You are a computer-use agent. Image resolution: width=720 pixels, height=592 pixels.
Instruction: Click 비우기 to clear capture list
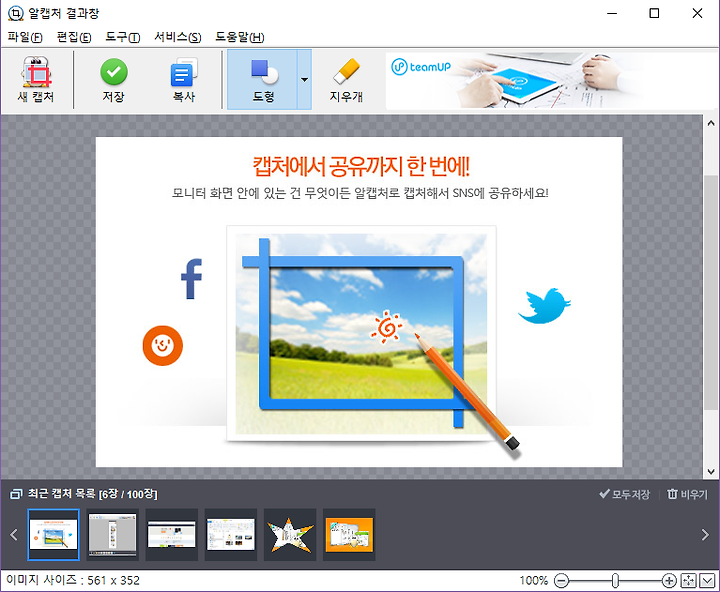(687, 494)
